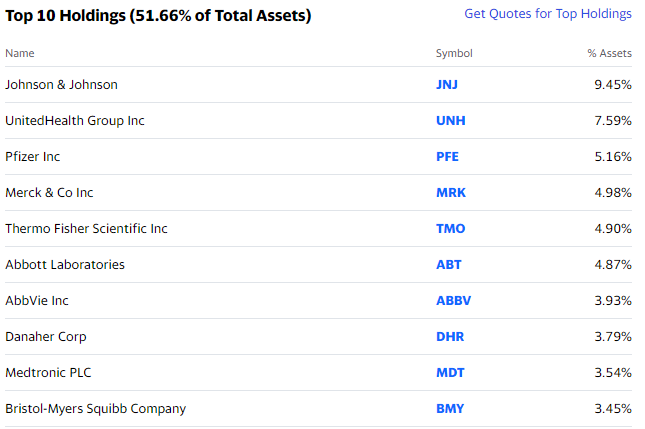Select the Medtronic PLC name cell

coord(48,373)
